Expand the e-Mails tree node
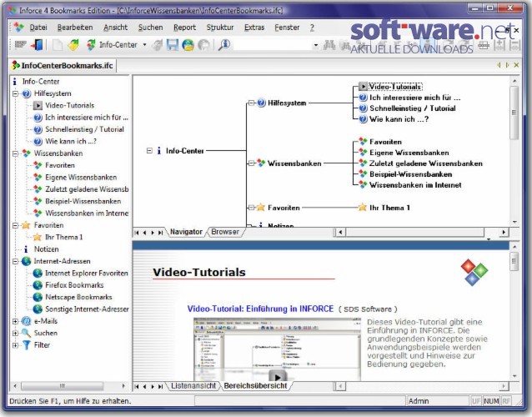 pos(15,321)
